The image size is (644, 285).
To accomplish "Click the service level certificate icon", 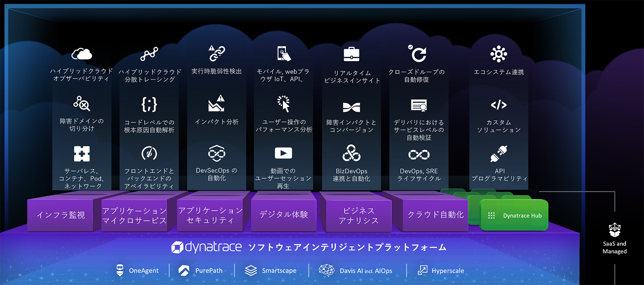I will 419,105.
